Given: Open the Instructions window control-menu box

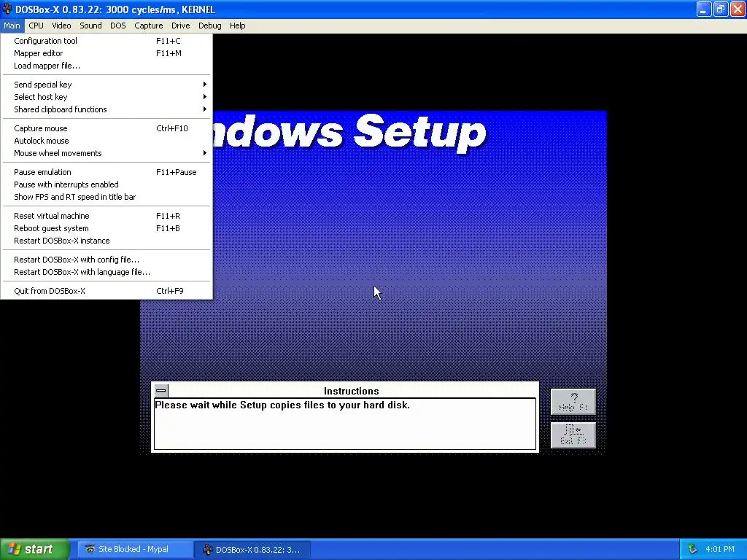Looking at the screenshot, I should point(161,391).
